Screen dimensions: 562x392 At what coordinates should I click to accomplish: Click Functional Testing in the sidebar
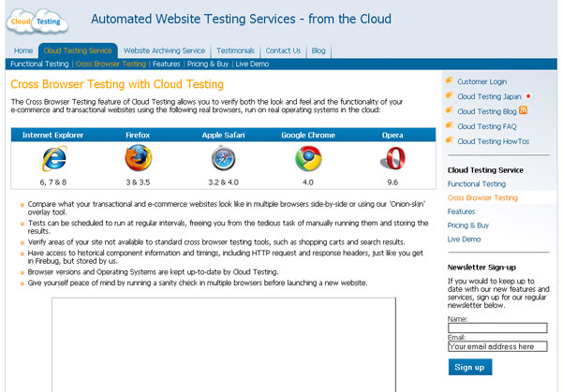(477, 184)
